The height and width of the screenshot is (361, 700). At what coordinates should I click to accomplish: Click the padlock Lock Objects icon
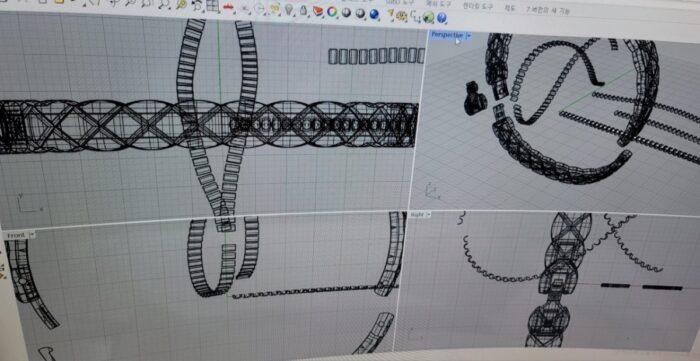[x=303, y=9]
